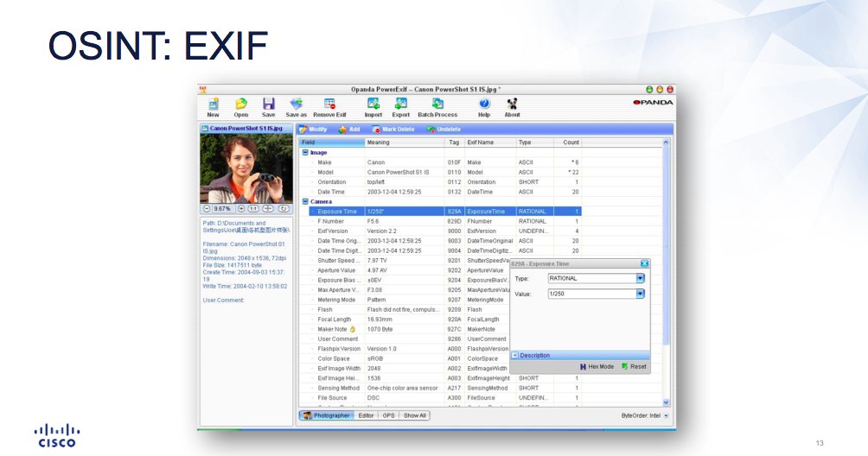Viewport: 868px width, 456px height.
Task: Click the About panda icon
Action: click(x=512, y=104)
